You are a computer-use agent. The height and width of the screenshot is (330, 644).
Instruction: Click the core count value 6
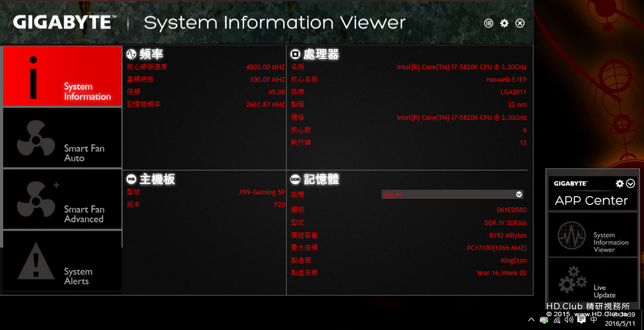(525, 130)
